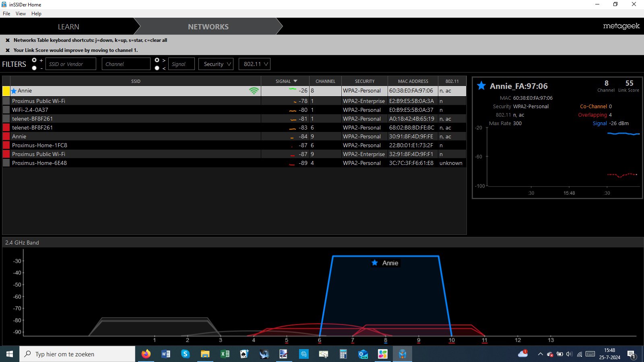Image resolution: width=644 pixels, height=362 pixels.
Task: Click MAC address A0:18:42:4B:65:19
Action: (x=411, y=119)
